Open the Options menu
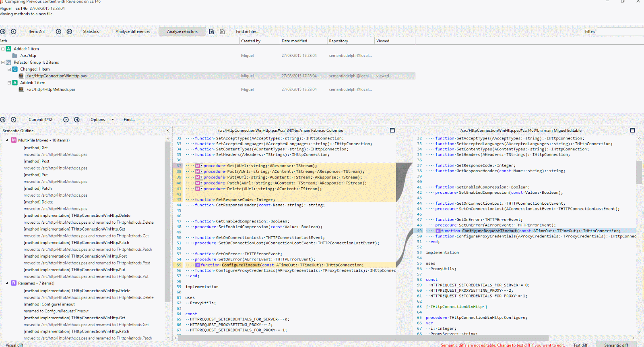644x347 pixels. coord(98,120)
